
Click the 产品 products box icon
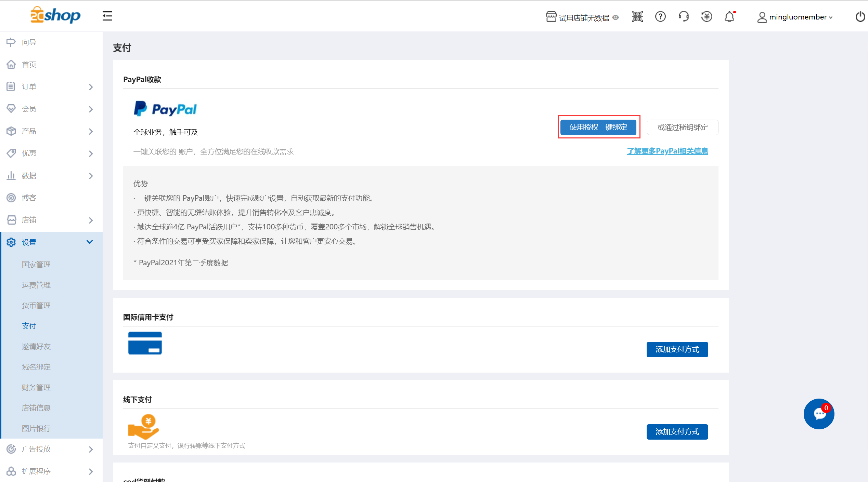(11, 131)
